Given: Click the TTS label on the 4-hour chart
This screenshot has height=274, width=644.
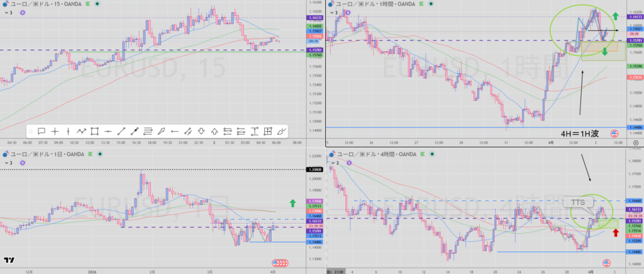Looking at the screenshot, I should click(x=575, y=202).
